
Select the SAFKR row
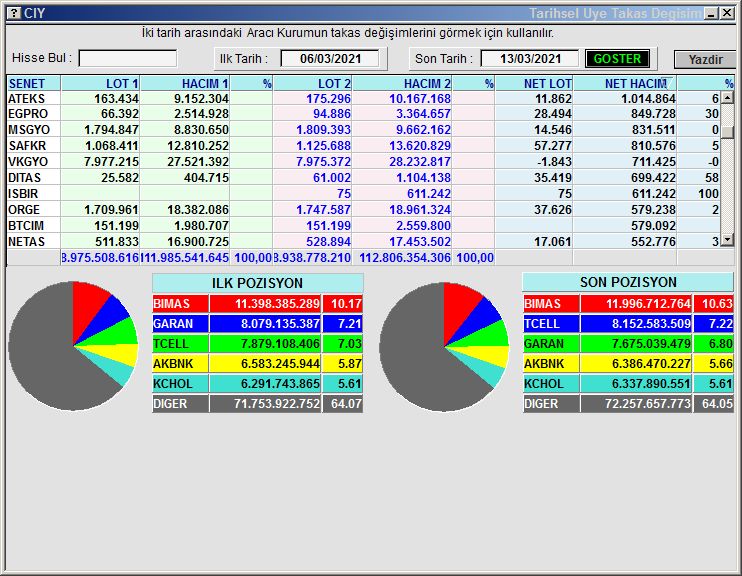pos(363,146)
